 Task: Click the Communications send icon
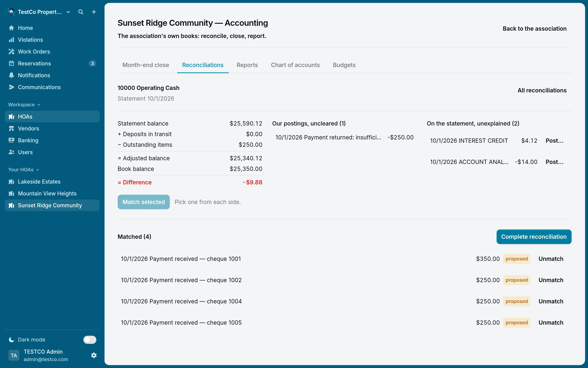[11, 87]
